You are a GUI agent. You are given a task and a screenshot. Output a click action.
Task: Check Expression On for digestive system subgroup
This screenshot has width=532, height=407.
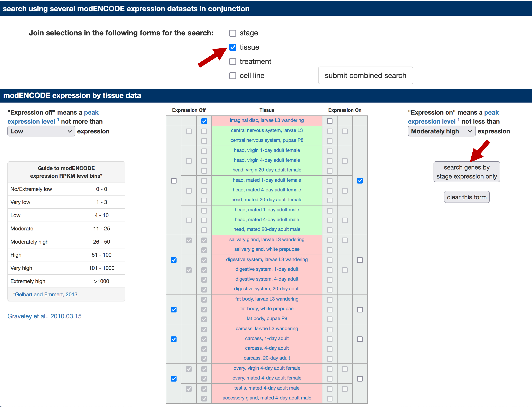[x=345, y=270]
